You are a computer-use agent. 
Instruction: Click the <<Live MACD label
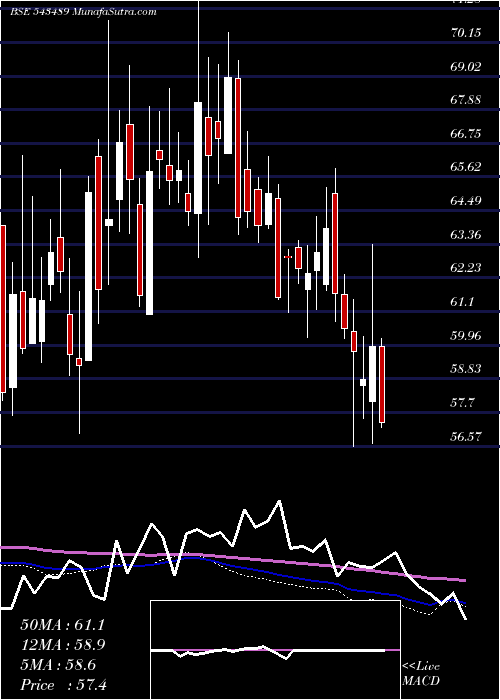[x=421, y=674]
